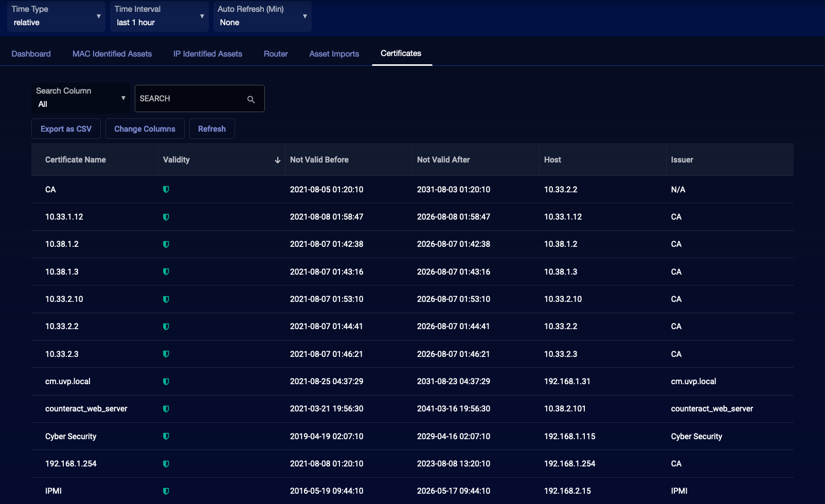The image size is (825, 504).
Task: Switch to the Dashboard tab
Action: coord(31,54)
